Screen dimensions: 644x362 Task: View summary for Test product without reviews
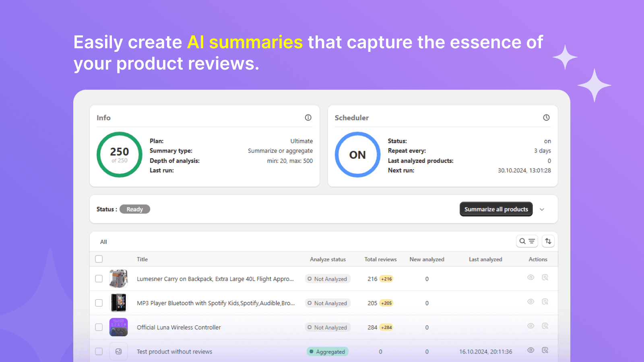(531, 350)
